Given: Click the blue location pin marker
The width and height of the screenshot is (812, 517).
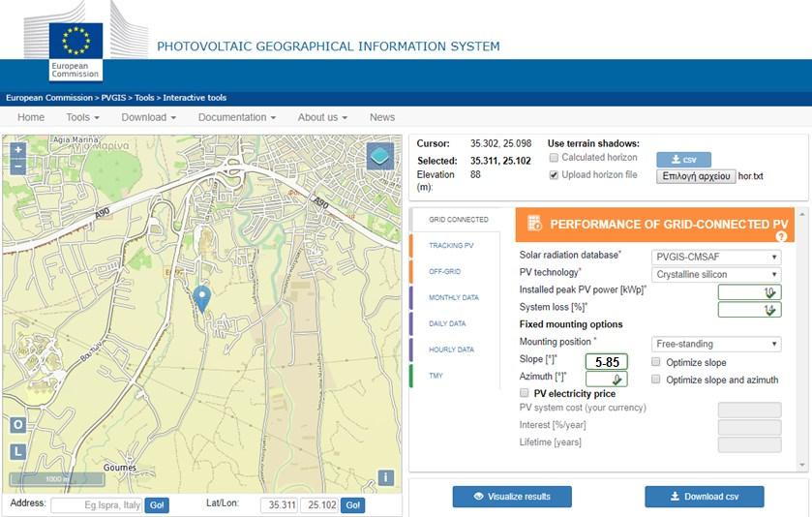Looking at the screenshot, I should (x=201, y=299).
